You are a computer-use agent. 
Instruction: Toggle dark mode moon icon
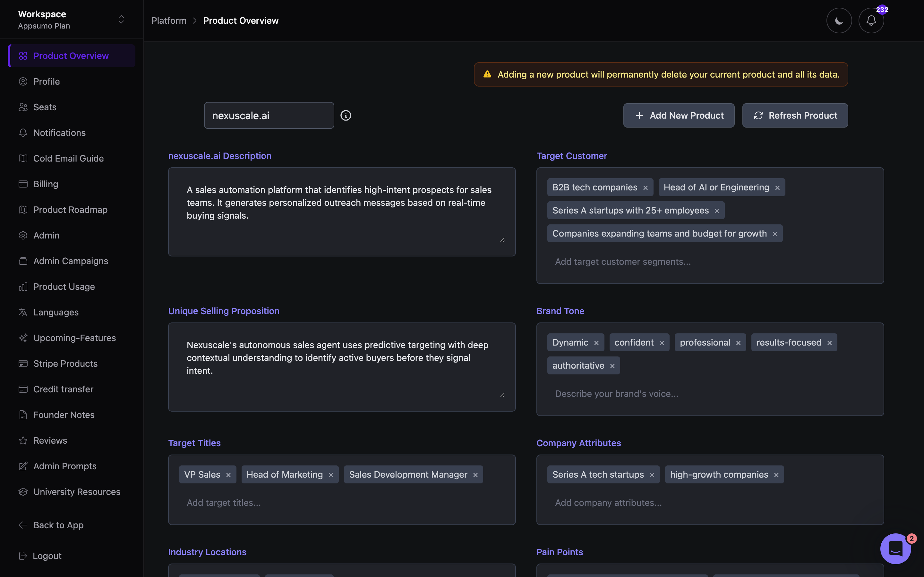click(x=839, y=21)
